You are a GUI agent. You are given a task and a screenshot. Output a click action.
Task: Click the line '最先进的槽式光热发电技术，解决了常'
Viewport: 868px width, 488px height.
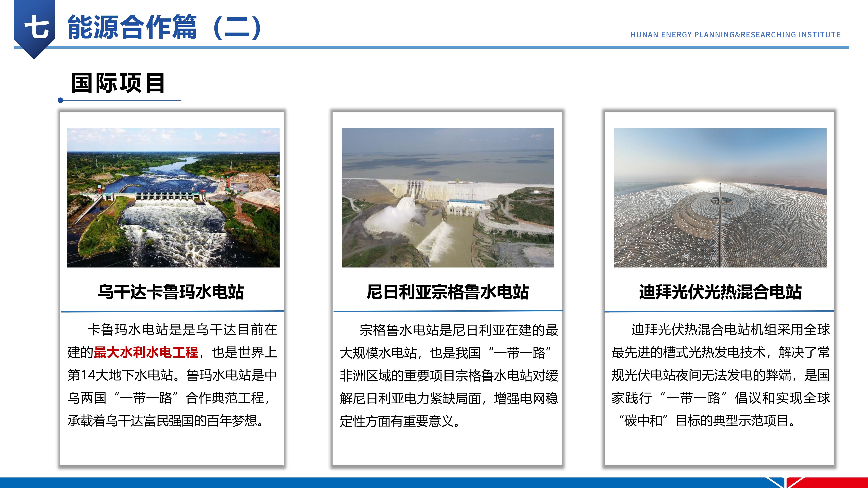tap(721, 352)
